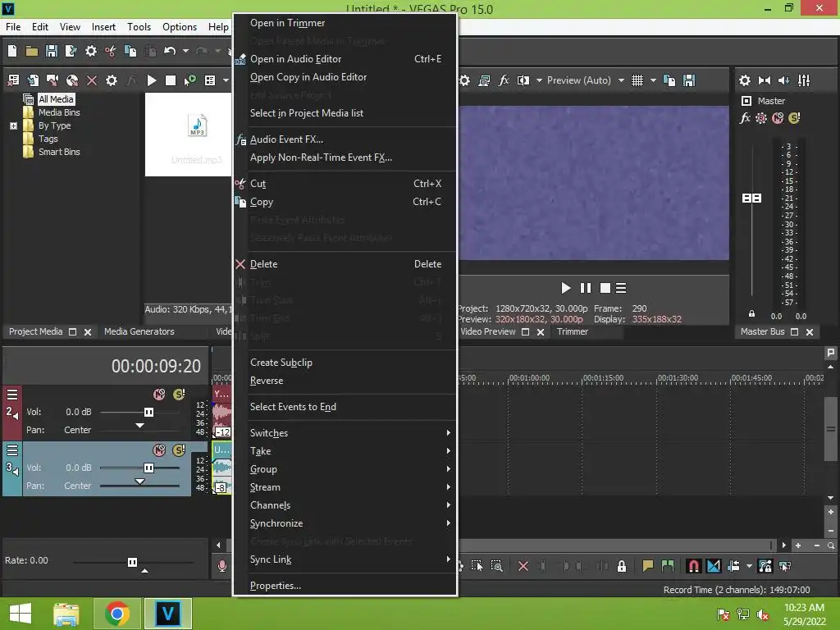Extract audio from CD icon
The width and height of the screenshot is (840, 630).
coord(72,80)
